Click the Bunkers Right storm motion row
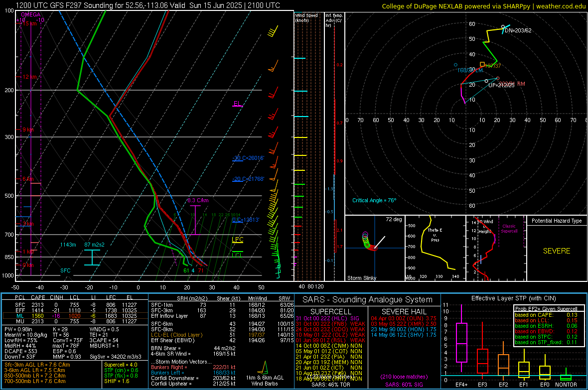Screen dimensions: 588x390 coord(193,367)
